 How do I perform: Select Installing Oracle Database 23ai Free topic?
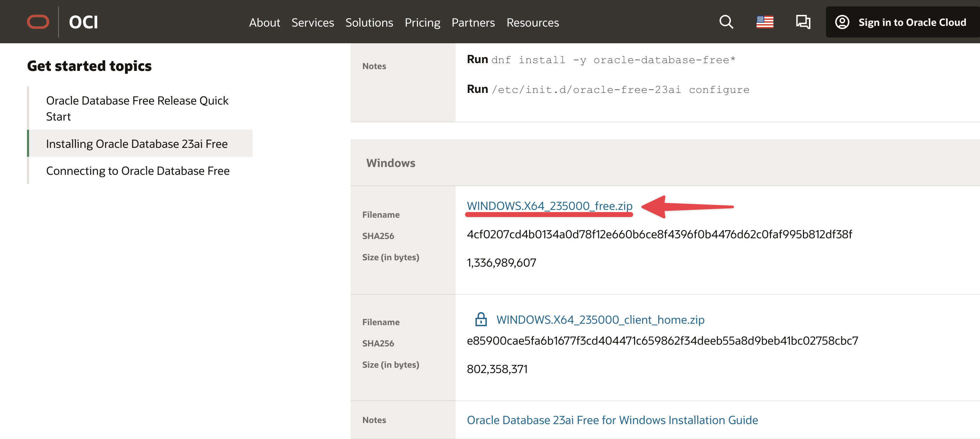pos(137,144)
